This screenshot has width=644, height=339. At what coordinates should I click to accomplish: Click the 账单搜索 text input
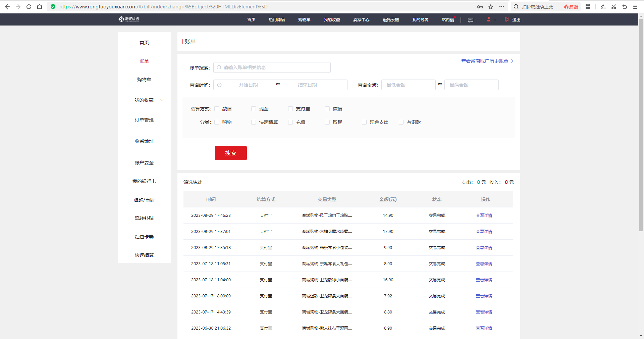[x=272, y=67]
